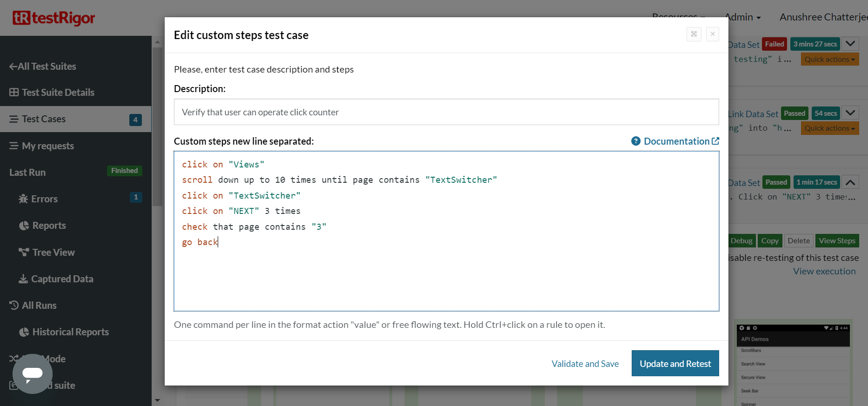
Task: Click the Update and Retest button
Action: (675, 364)
